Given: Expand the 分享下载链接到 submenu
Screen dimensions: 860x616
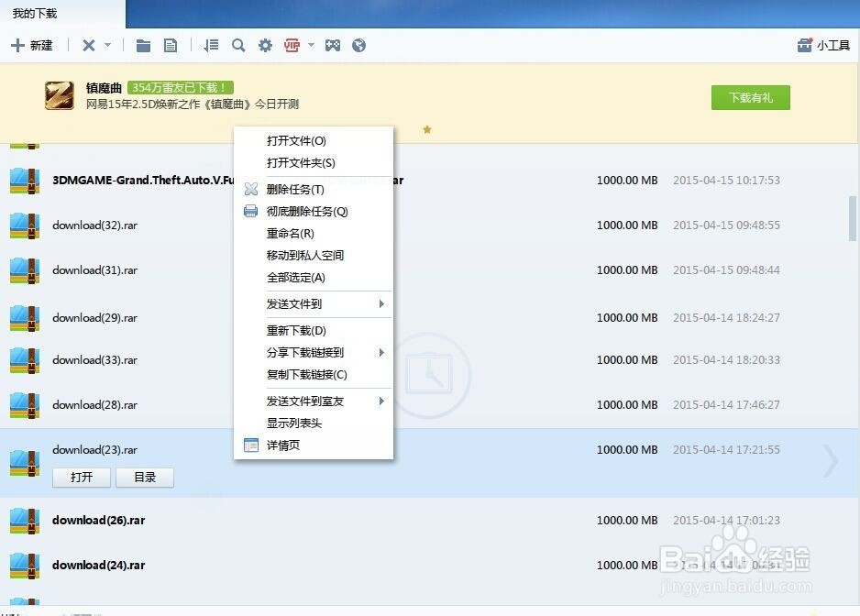Looking at the screenshot, I should [x=314, y=352].
